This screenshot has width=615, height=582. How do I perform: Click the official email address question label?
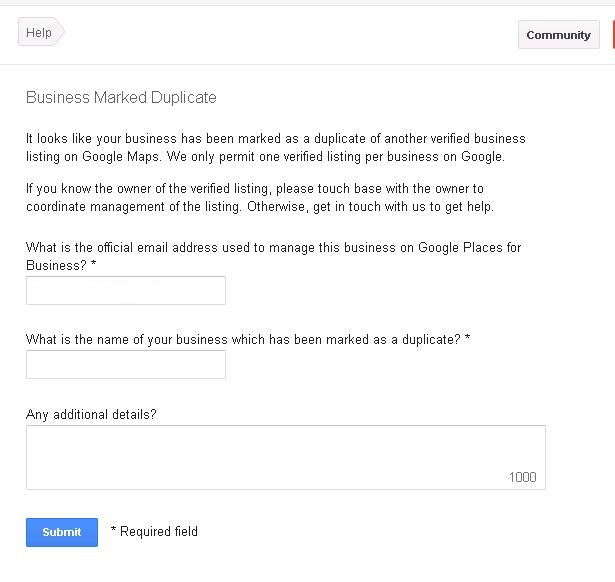coord(273,256)
